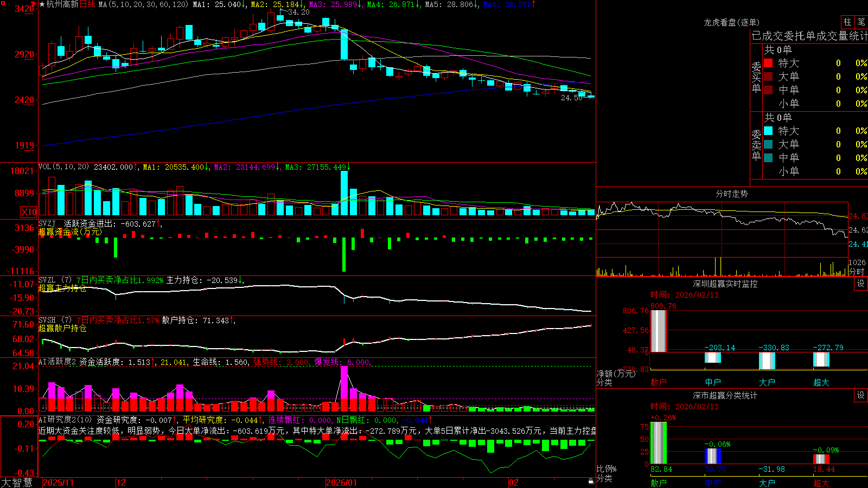This screenshot has width=868, height=488.
Task: Click the AI活跃度2 indicator name
Action: pos(58,362)
